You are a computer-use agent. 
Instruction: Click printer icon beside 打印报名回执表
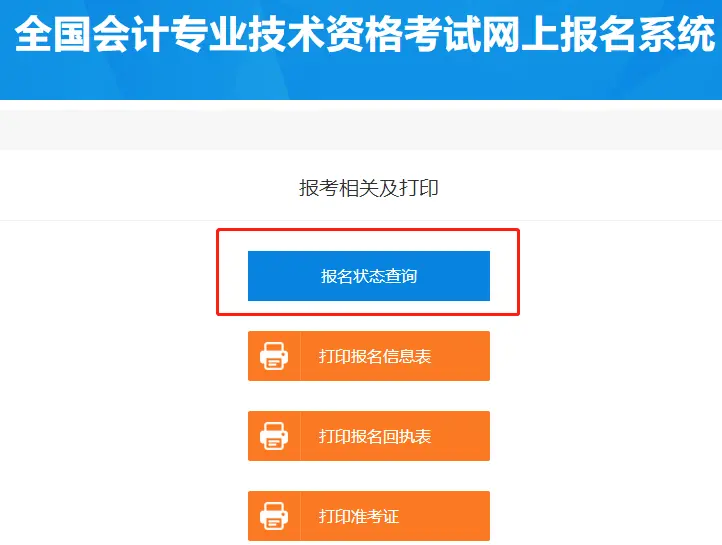[x=274, y=436]
